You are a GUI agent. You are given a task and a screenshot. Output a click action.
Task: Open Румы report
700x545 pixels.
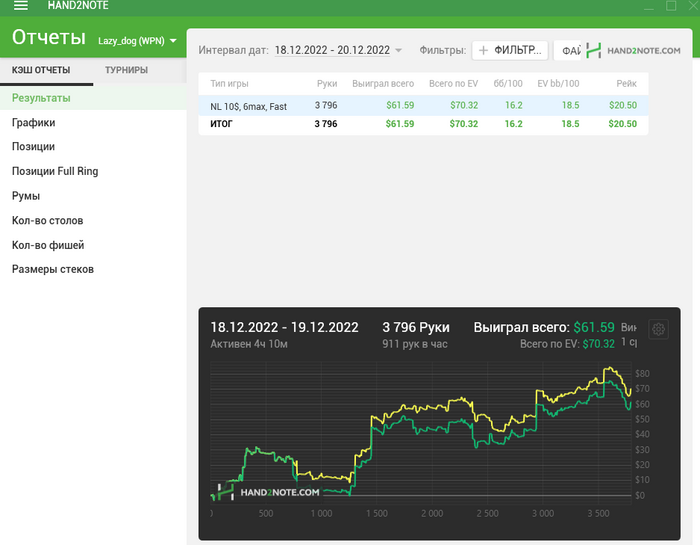pyautogui.click(x=93, y=196)
